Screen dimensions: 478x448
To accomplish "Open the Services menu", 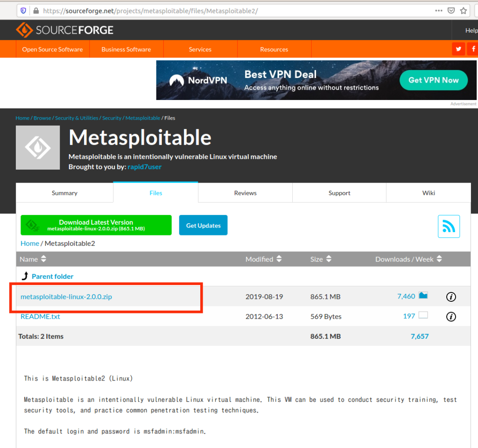I will pos(200,49).
